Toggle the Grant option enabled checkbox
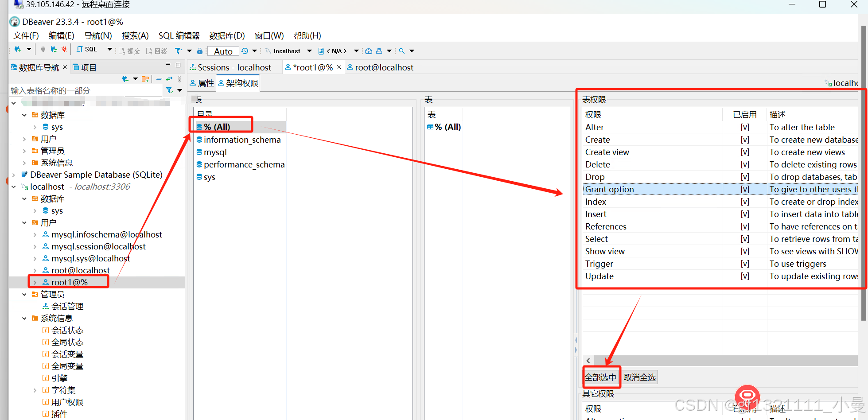 tap(745, 189)
